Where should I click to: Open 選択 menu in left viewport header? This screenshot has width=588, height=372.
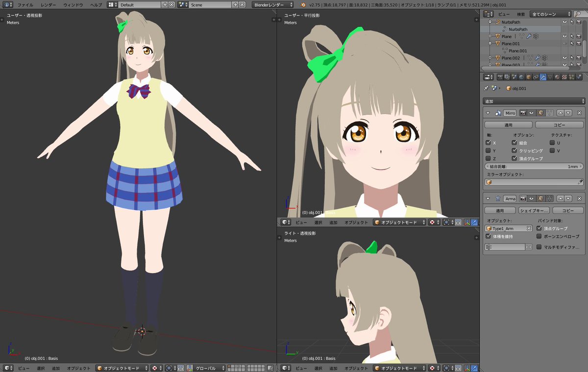point(41,368)
